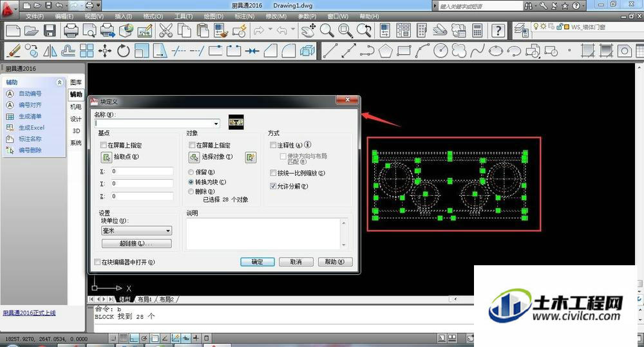Click the Print Preview icon
This screenshot has width=644, height=347.
(x=89, y=30)
